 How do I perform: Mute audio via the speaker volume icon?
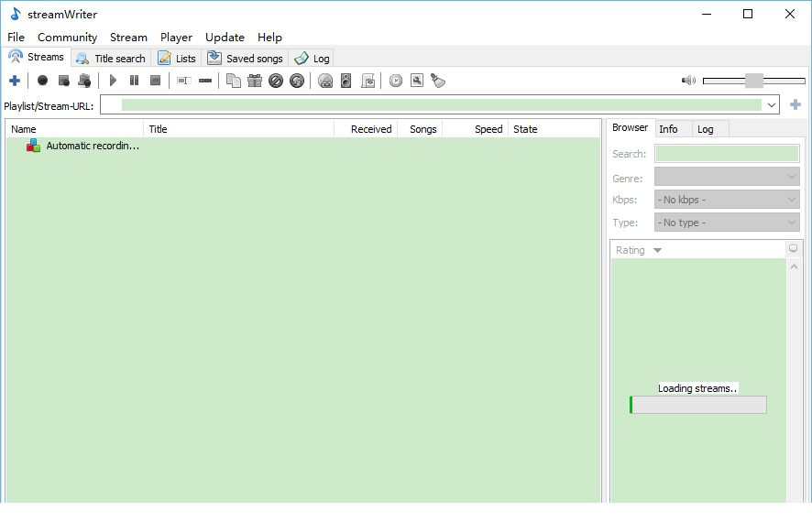pyautogui.click(x=689, y=81)
